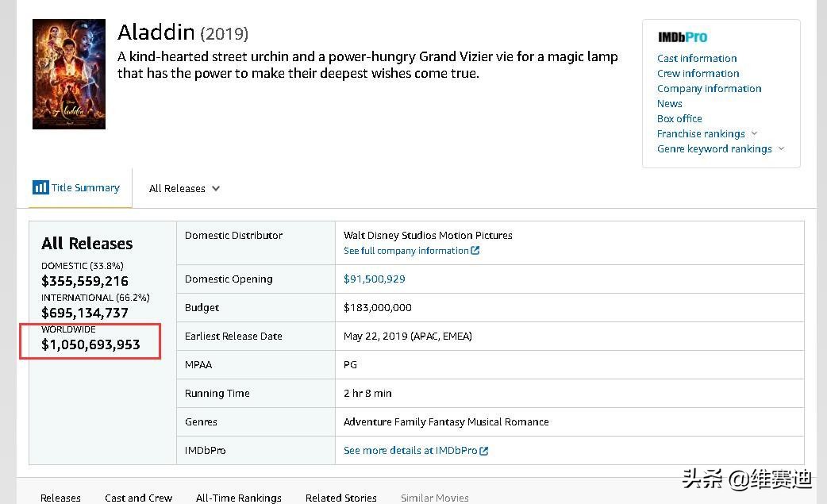
Task: Click the Genres row label
Action: pyautogui.click(x=201, y=421)
